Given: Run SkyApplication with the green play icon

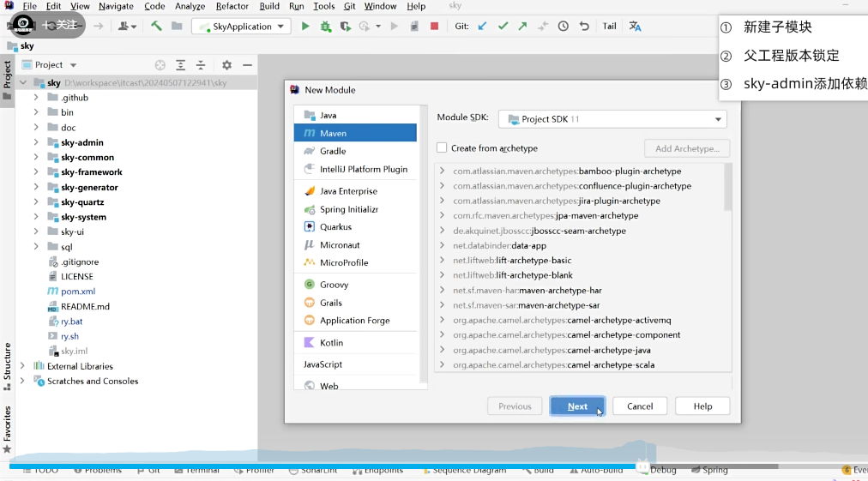Looking at the screenshot, I should pyautogui.click(x=305, y=26).
